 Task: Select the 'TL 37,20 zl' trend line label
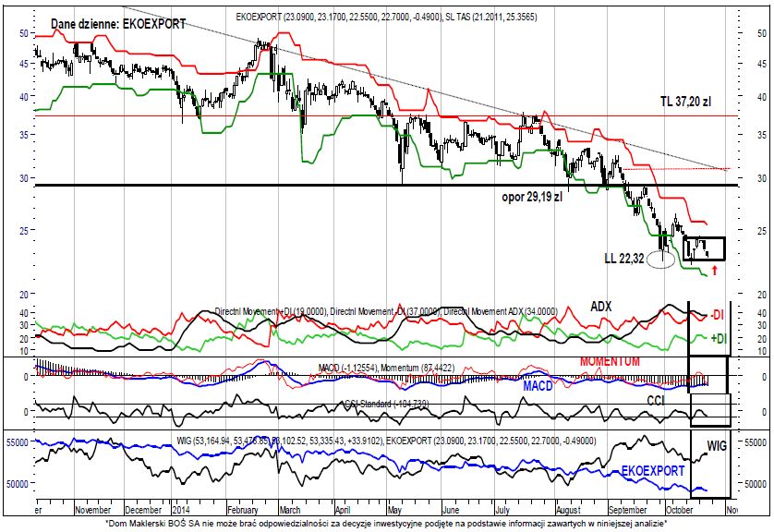pyautogui.click(x=685, y=102)
